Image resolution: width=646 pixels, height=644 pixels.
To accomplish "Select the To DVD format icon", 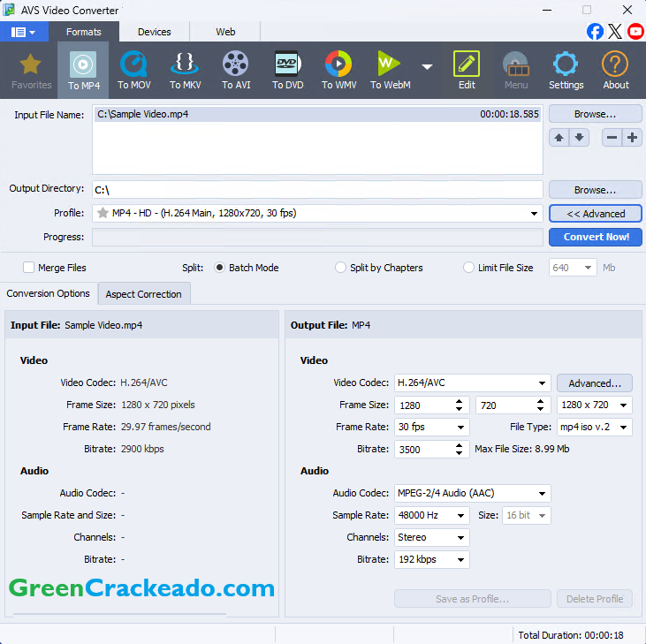I will pos(287,71).
